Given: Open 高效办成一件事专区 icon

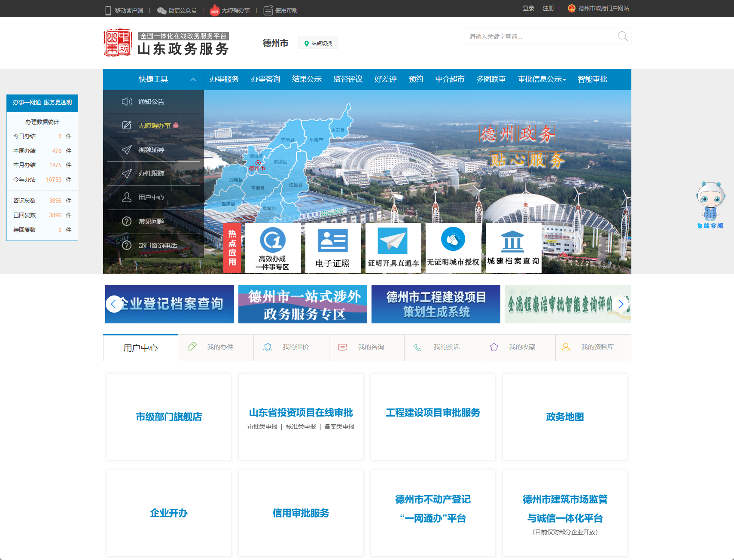Looking at the screenshot, I should click(x=273, y=247).
